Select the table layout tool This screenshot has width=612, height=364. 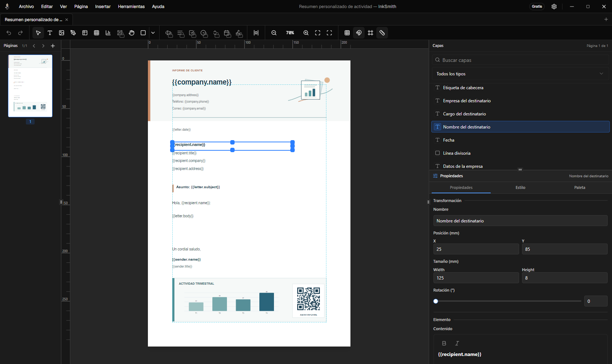click(x=85, y=33)
